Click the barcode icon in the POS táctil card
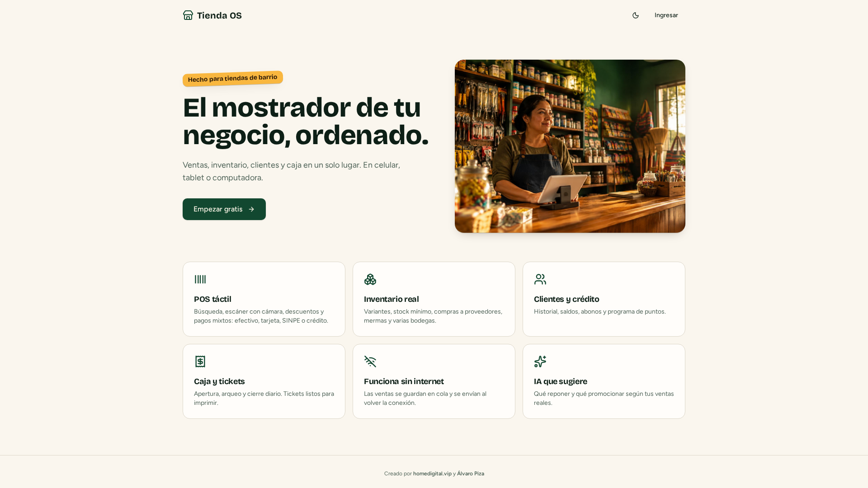This screenshot has height=488, width=868. pos(200,279)
